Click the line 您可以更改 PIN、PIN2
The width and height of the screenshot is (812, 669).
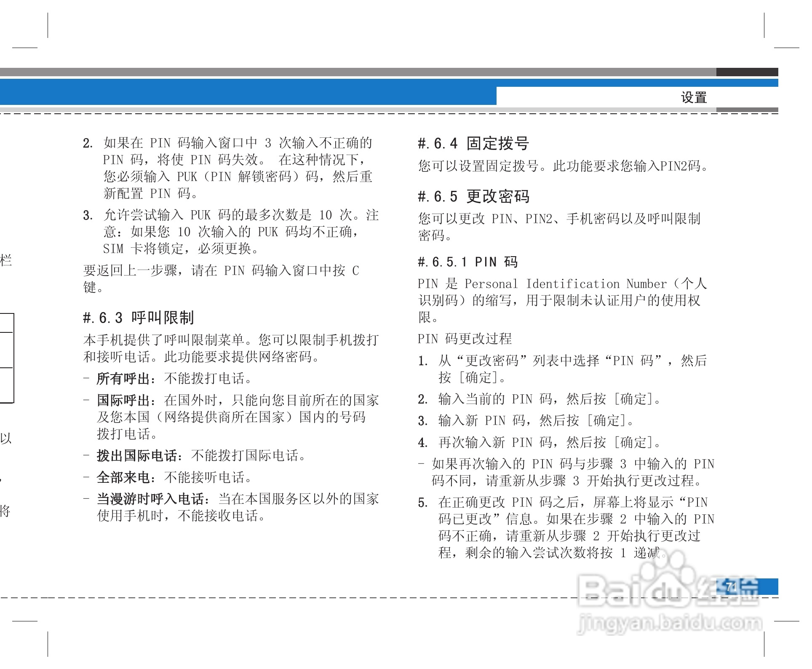click(559, 218)
